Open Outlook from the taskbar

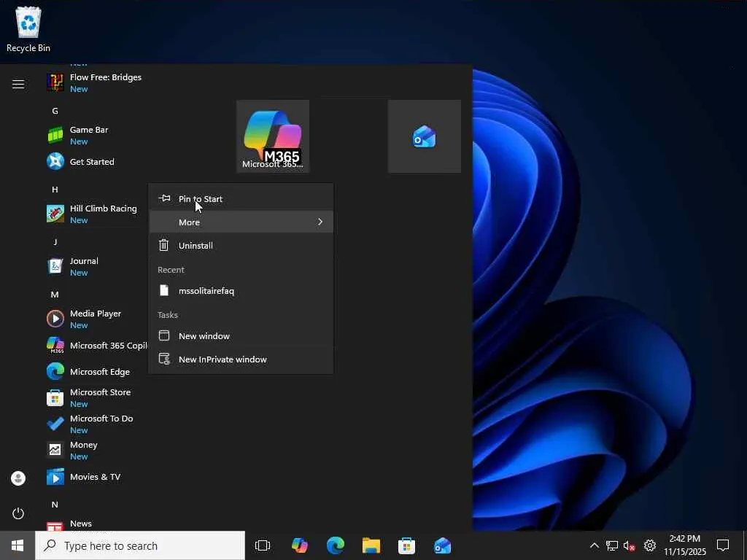pos(443,545)
